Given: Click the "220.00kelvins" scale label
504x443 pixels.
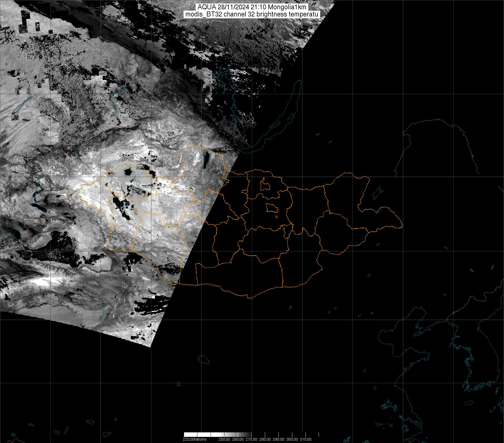Looking at the screenshot, I should pos(194,439).
